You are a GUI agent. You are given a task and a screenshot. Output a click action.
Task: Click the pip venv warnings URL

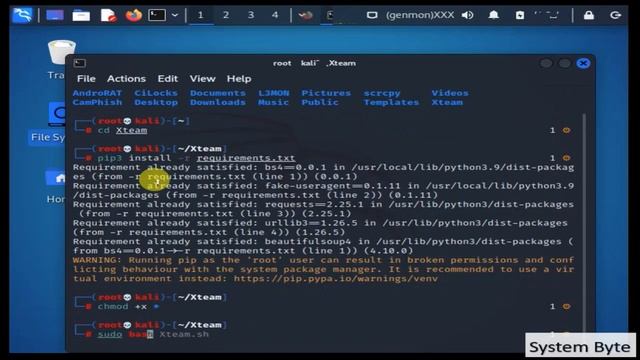[x=336, y=279]
